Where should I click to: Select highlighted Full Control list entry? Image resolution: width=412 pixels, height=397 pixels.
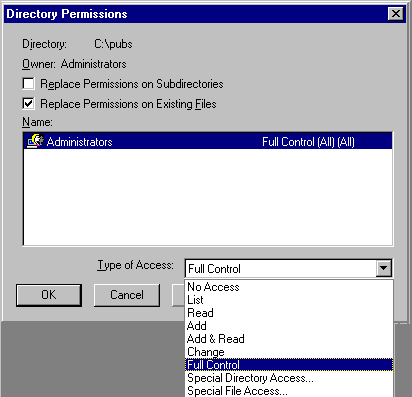point(289,365)
